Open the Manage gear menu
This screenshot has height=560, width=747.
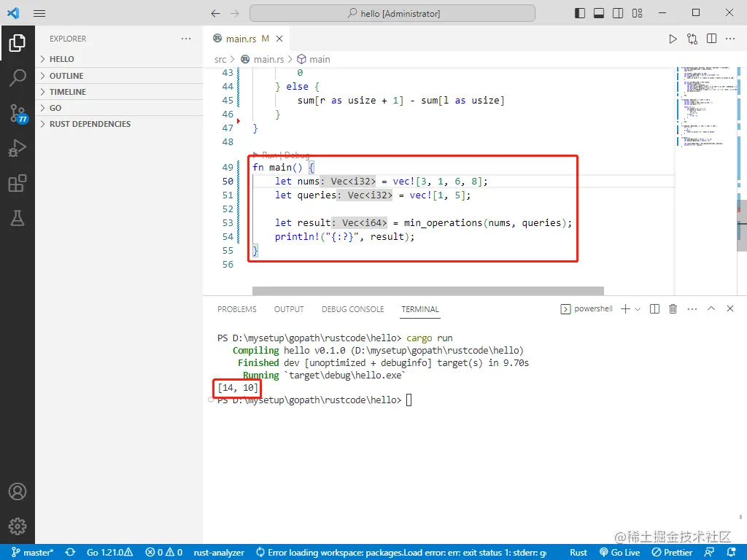coord(18,526)
